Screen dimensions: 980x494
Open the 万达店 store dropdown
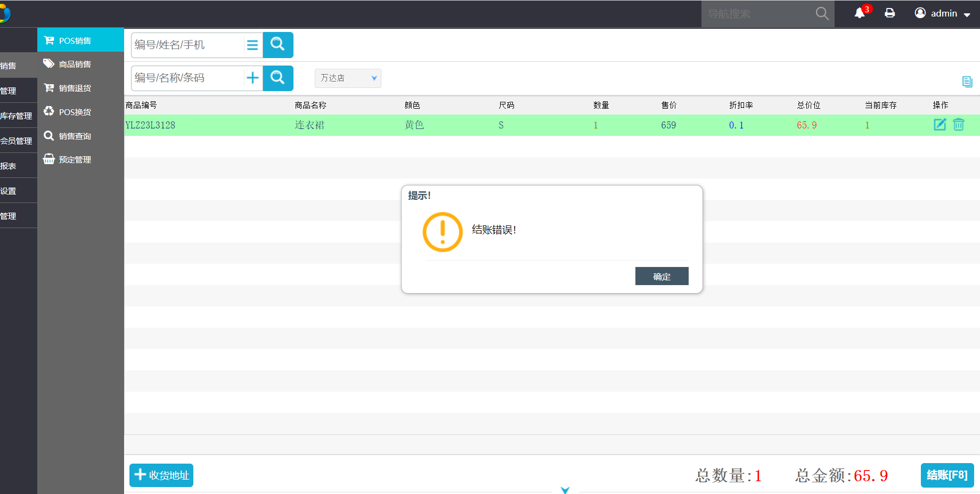click(x=348, y=78)
